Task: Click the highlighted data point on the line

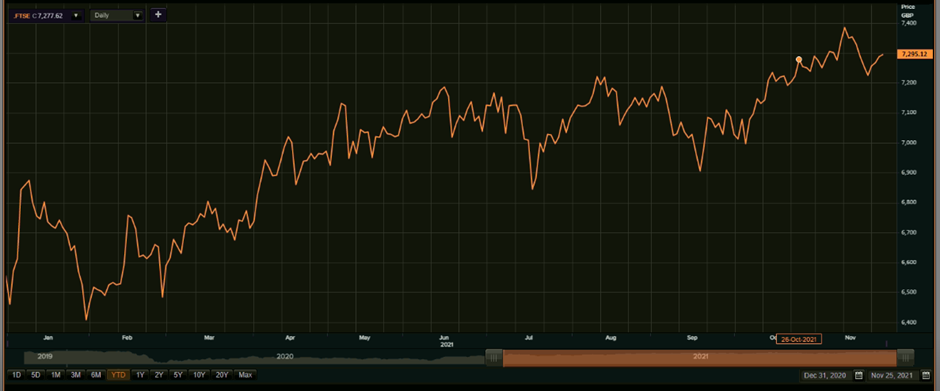Action: (x=799, y=59)
